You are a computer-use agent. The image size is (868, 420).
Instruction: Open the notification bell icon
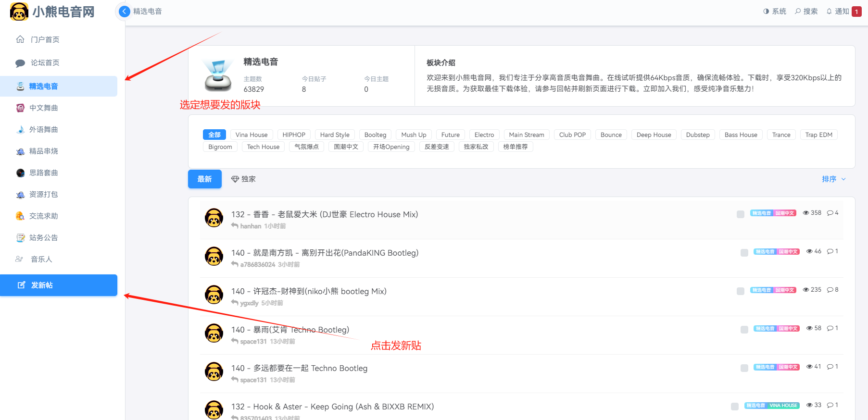pos(829,12)
